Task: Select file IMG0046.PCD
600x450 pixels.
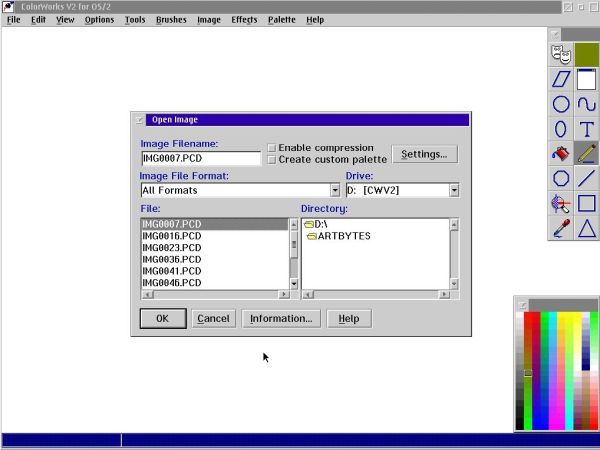Action: click(x=214, y=283)
